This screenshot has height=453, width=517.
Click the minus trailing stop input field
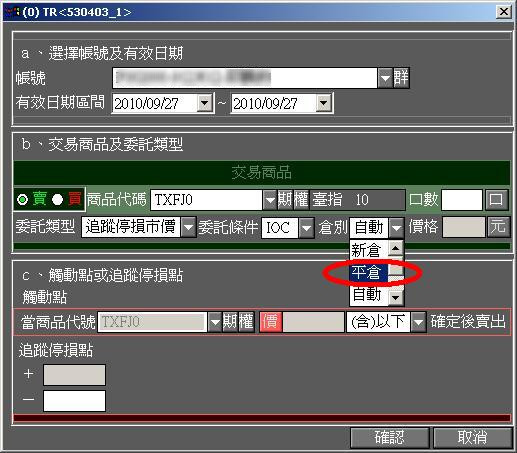[74, 401]
